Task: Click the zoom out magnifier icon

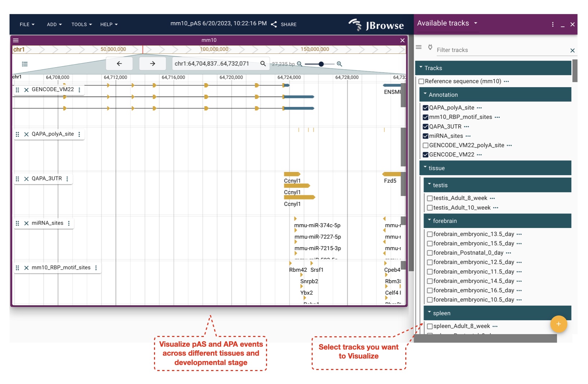Action: pos(299,64)
